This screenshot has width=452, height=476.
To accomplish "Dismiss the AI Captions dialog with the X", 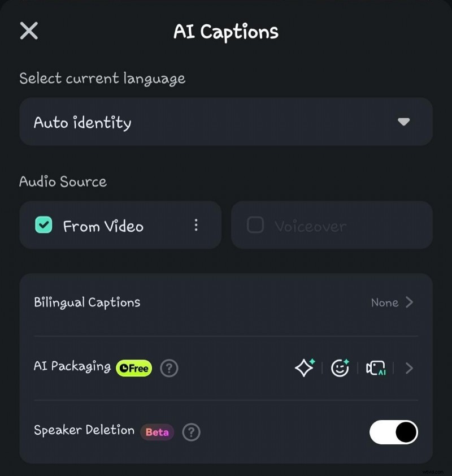I will click(x=28, y=31).
